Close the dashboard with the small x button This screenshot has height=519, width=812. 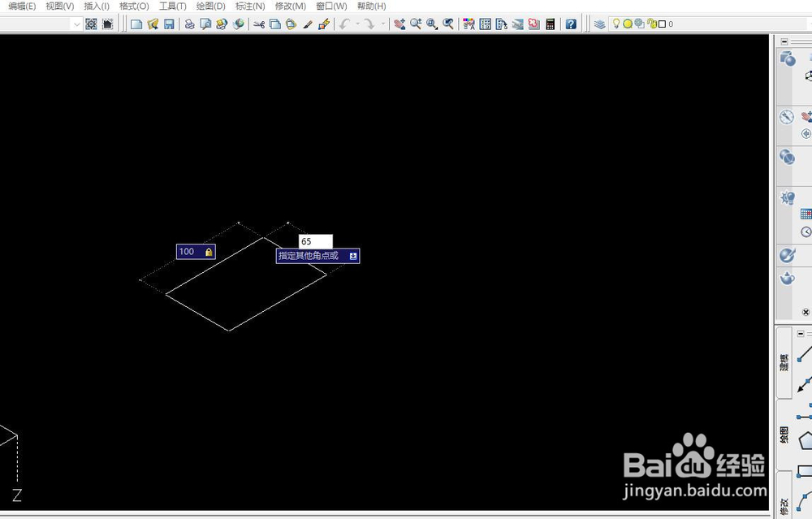pyautogui.click(x=806, y=312)
